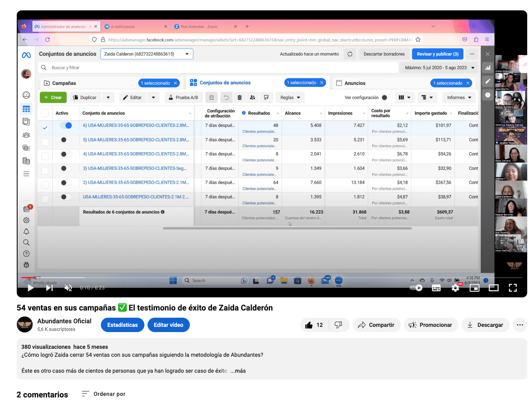The height and width of the screenshot is (403, 532).
Task: Open more actions three-dot menu
Action: point(520,325)
